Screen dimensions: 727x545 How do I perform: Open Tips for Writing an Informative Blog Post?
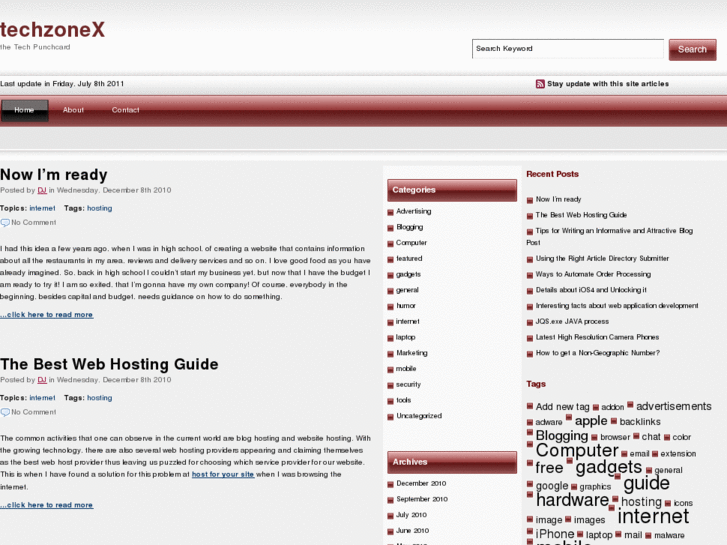click(x=610, y=236)
